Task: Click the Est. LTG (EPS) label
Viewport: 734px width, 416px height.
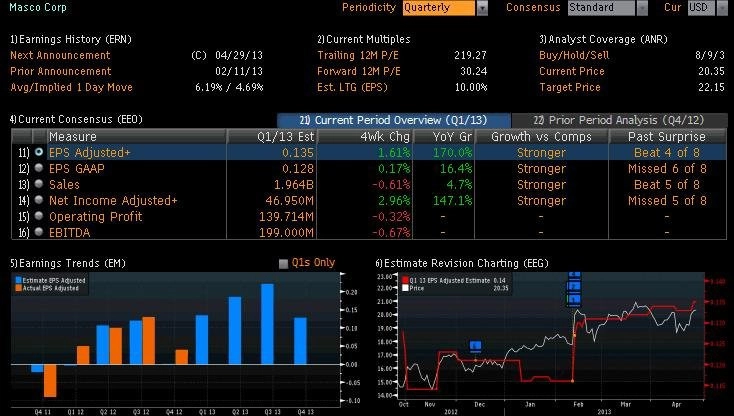Action: [352, 87]
